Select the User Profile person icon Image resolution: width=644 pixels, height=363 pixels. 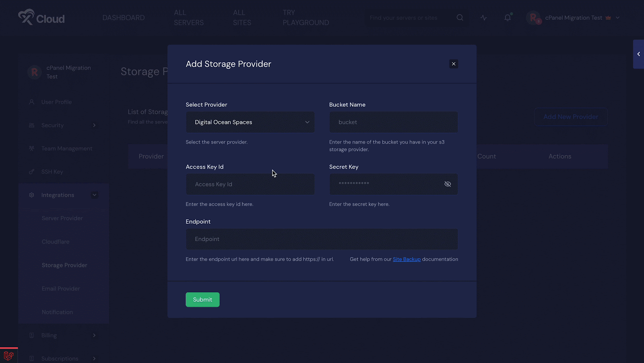32,102
